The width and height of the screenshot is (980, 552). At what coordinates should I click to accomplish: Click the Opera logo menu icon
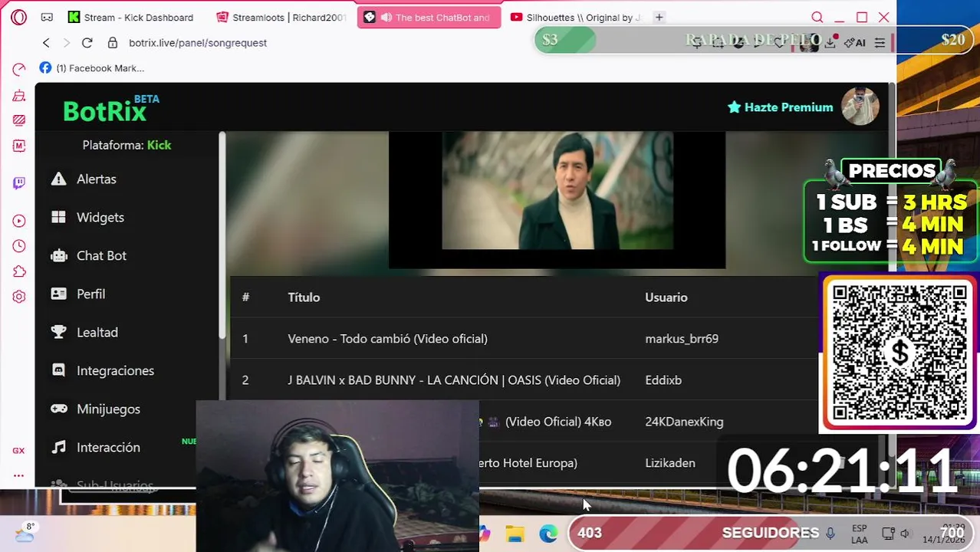pos(18,17)
